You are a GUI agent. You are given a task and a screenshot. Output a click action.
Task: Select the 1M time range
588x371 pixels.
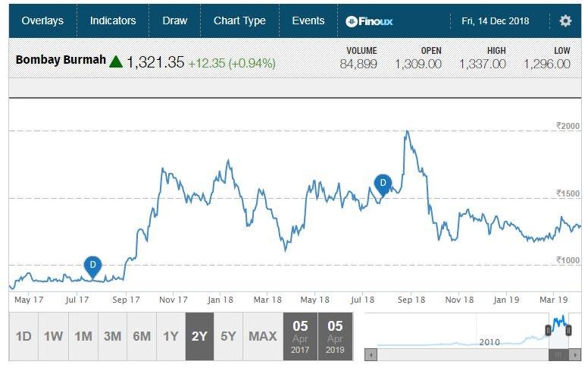(x=83, y=336)
